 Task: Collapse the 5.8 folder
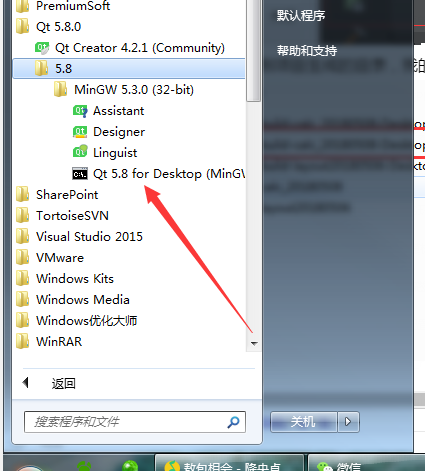click(129, 69)
